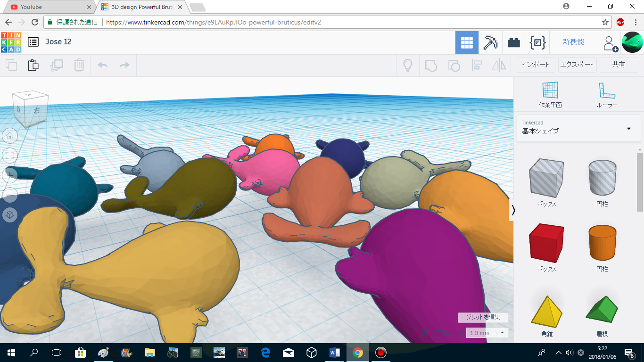Toggle the show-all lightbulb icon
The width and height of the screenshot is (644, 362).
[x=408, y=65]
